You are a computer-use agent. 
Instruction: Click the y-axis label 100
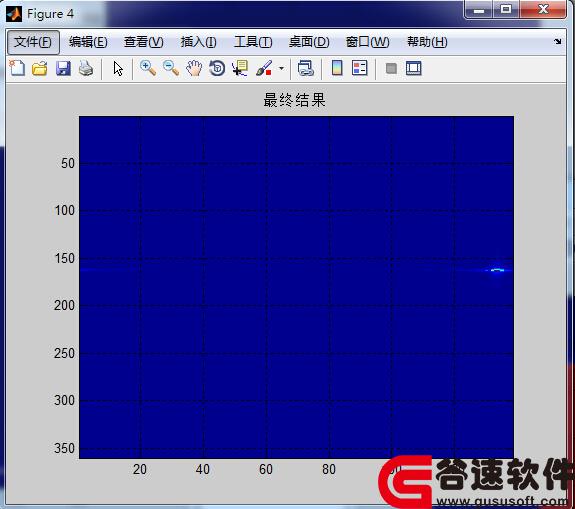[65, 210]
